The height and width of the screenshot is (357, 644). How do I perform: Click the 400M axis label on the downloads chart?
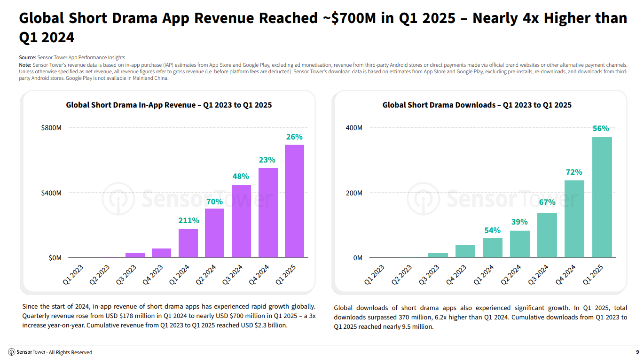(x=354, y=128)
